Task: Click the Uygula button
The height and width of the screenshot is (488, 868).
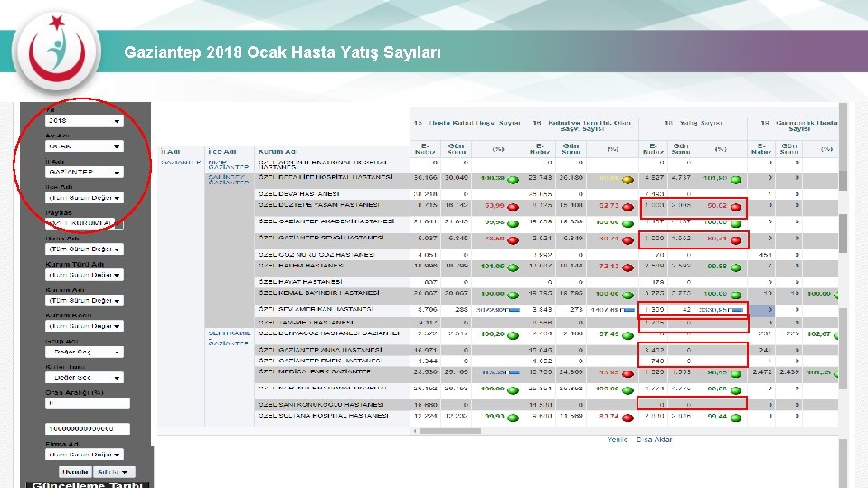Action: (75, 472)
